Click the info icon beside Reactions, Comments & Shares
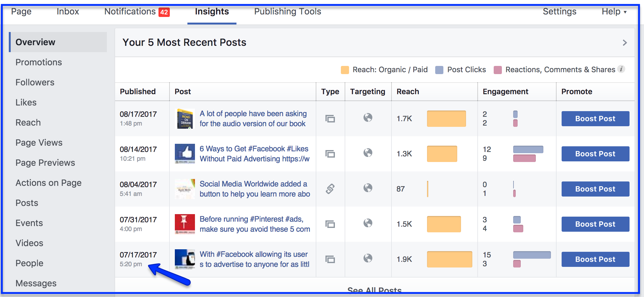Screen dimensions: 644x297 point(621,69)
